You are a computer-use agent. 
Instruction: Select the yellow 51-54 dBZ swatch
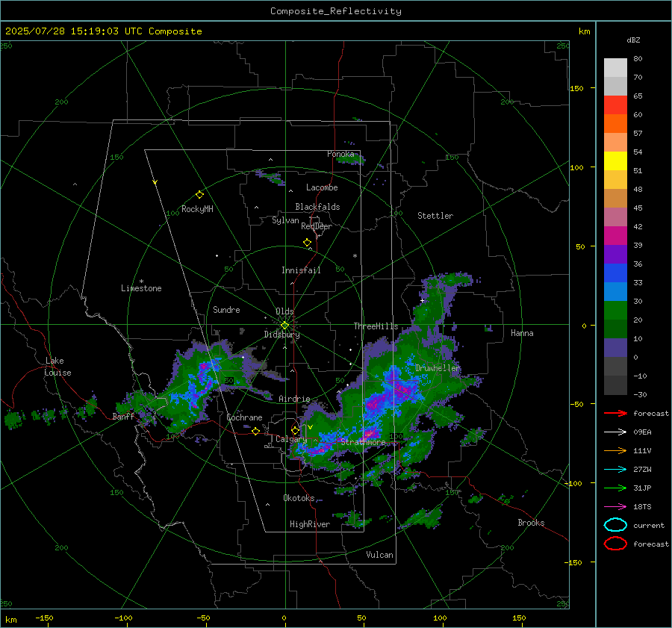[x=615, y=161]
